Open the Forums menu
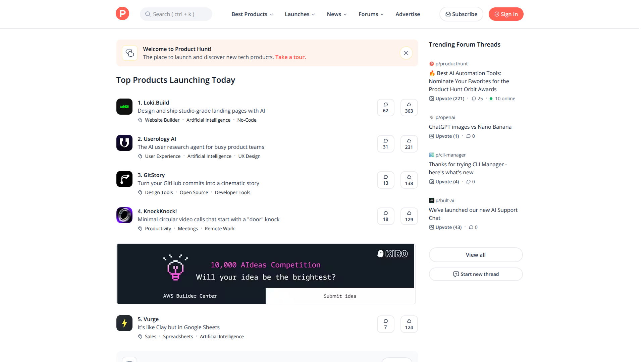The width and height of the screenshot is (644, 362). 371,14
